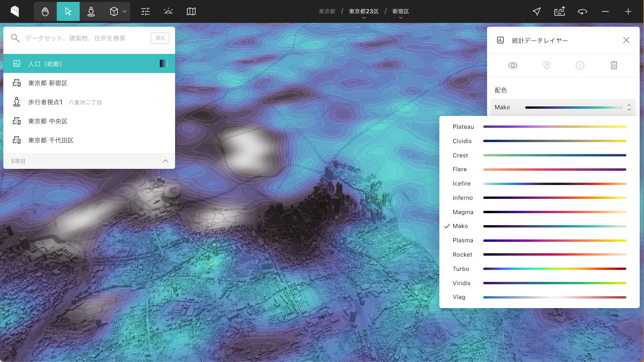The width and height of the screenshot is (644, 362).
Task: Click the 東京都 breadcrumb
Action: pos(327,11)
